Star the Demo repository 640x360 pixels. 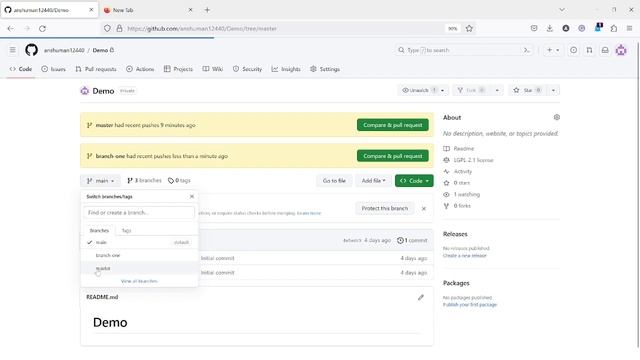[x=528, y=90]
